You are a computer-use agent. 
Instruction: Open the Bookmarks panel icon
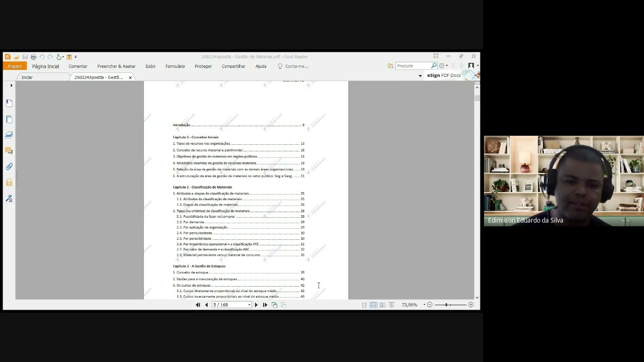coord(9,103)
